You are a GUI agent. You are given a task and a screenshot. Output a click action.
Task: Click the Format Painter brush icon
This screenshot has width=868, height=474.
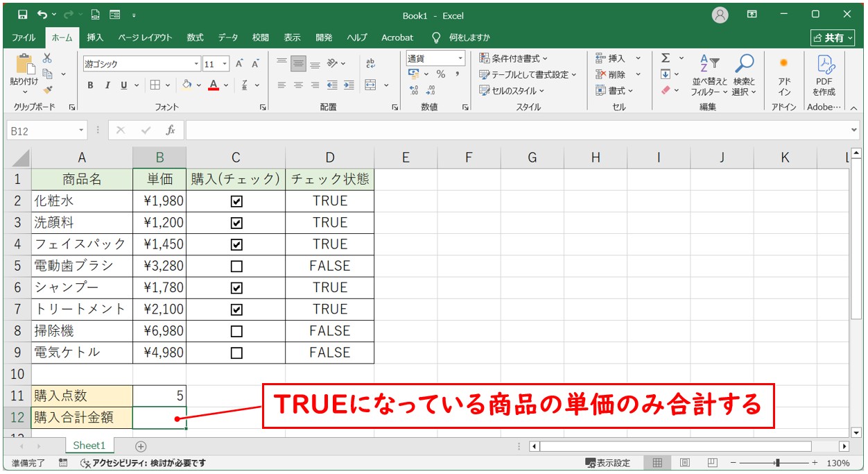[47, 90]
